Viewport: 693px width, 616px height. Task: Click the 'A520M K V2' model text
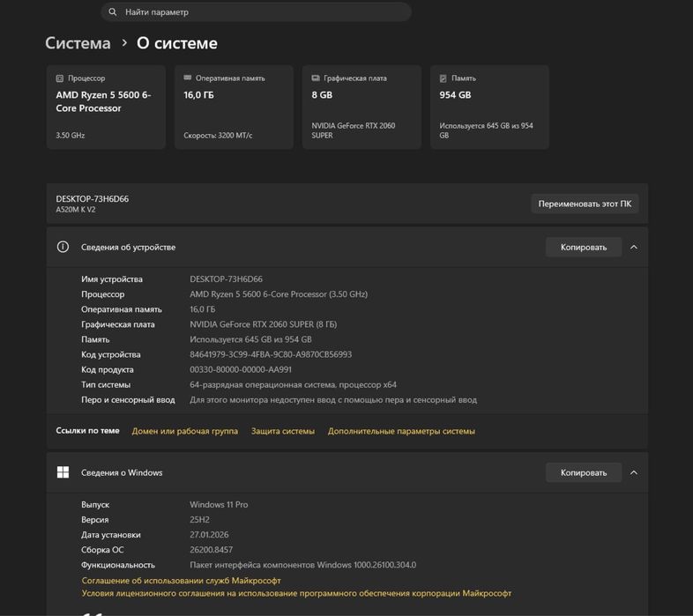76,210
